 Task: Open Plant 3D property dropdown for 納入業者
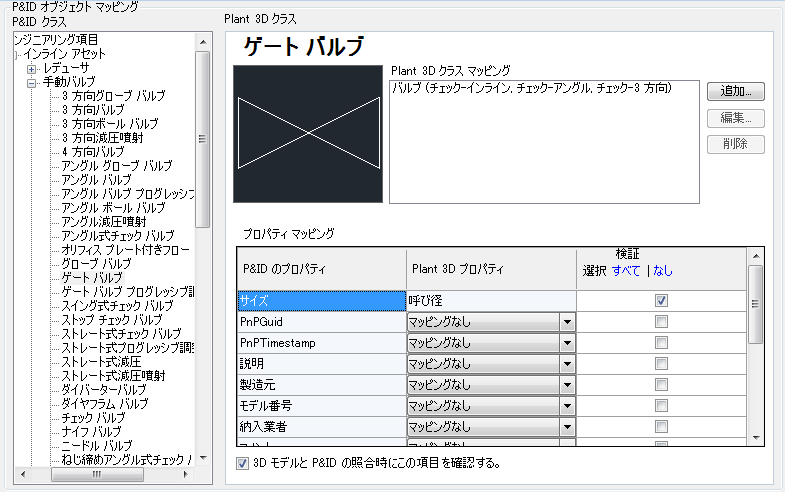coord(567,427)
